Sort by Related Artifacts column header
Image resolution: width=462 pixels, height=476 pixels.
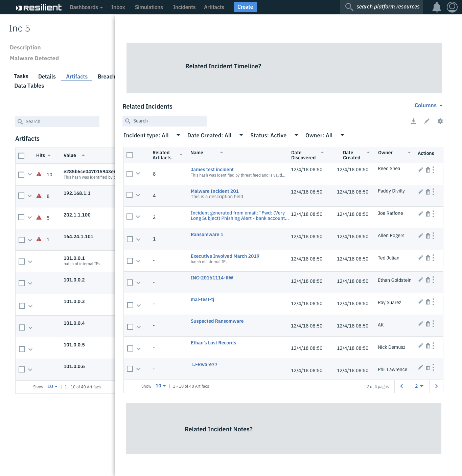coord(167,155)
